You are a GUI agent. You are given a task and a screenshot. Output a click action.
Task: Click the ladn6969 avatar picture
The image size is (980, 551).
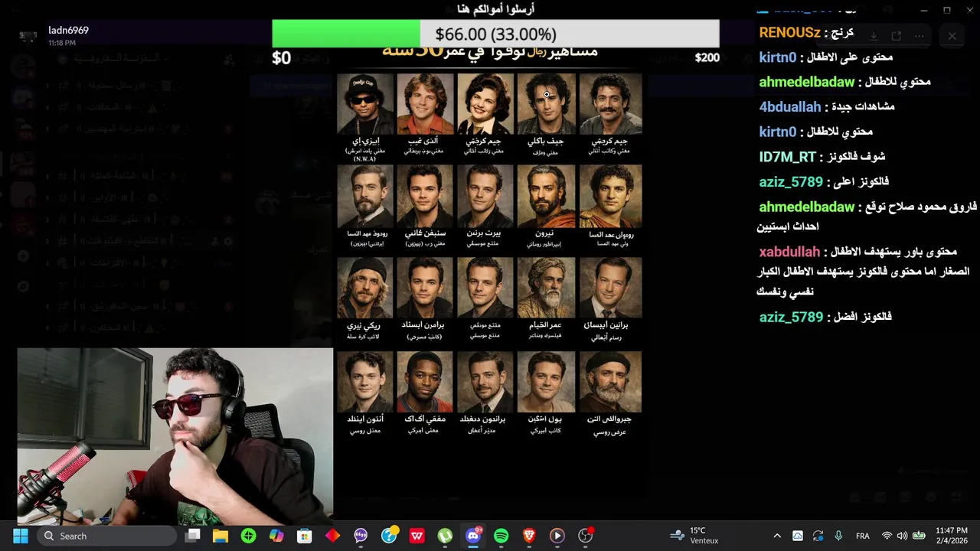(28, 36)
